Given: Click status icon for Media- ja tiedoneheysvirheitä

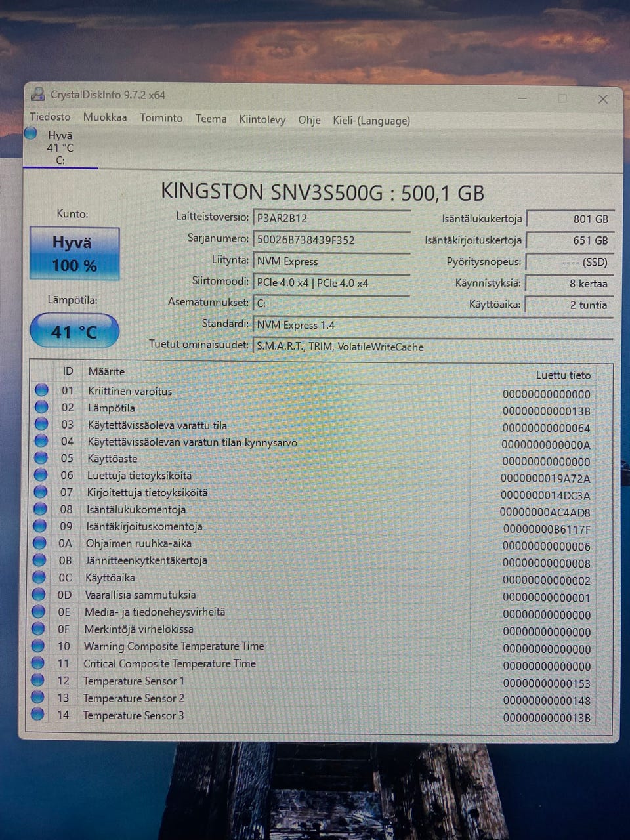Looking at the screenshot, I should click(39, 611).
